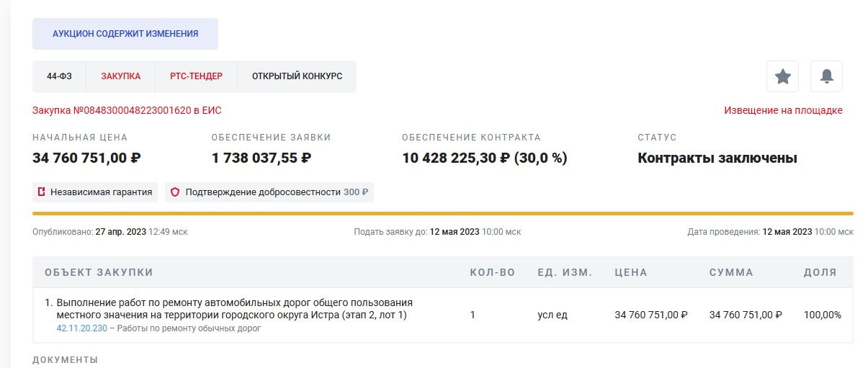Open the РТС-Тендер tag
The image size is (868, 368).
point(196,76)
